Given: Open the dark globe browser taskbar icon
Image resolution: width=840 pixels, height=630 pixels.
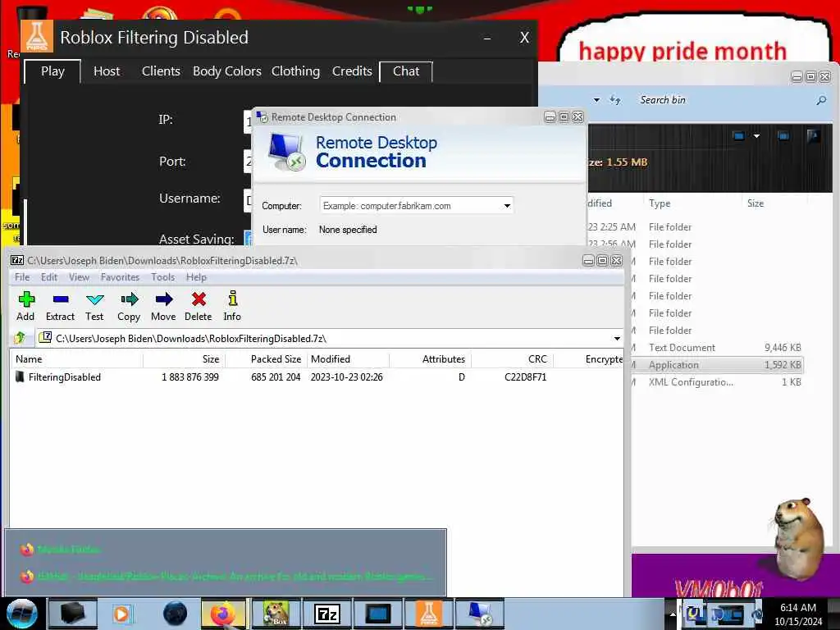Looking at the screenshot, I should coord(176,614).
